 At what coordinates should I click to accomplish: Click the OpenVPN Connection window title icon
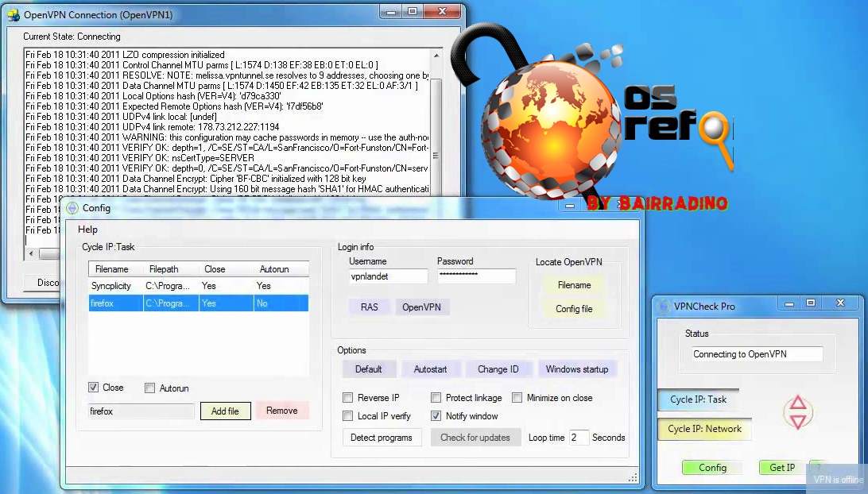(14, 15)
